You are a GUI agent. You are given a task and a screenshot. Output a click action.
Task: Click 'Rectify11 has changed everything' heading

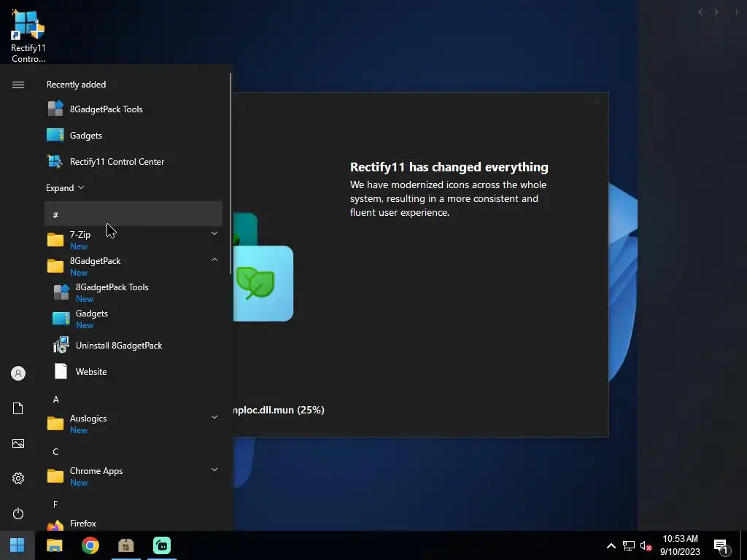(449, 167)
